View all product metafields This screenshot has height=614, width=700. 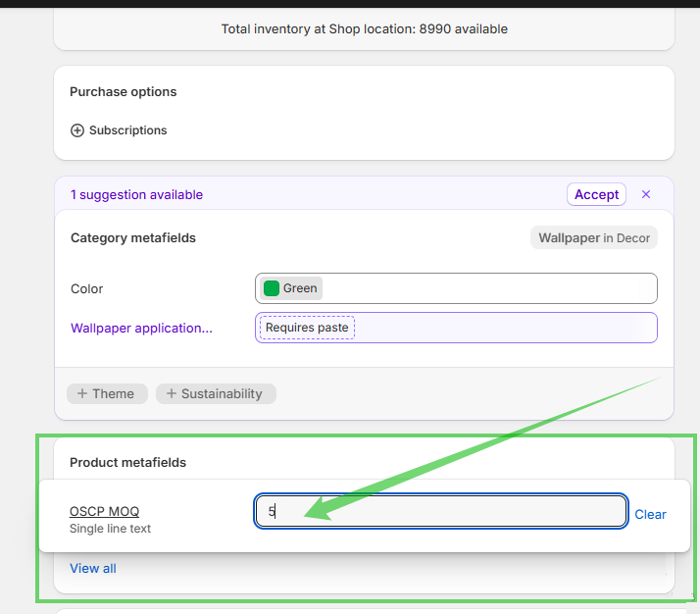pos(93,568)
